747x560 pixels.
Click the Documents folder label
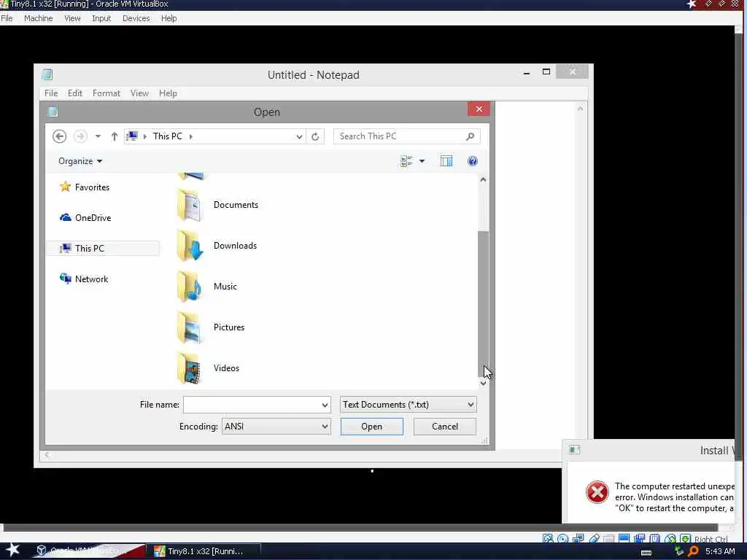(236, 205)
